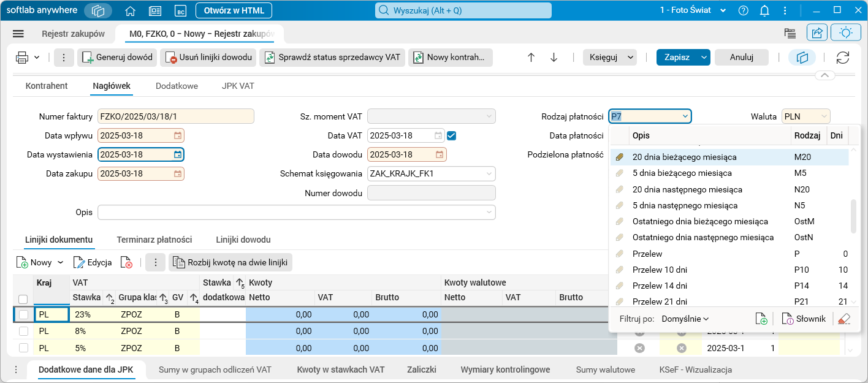The image size is (868, 383).
Task: Switch to the Kontrahent tab
Action: click(47, 86)
